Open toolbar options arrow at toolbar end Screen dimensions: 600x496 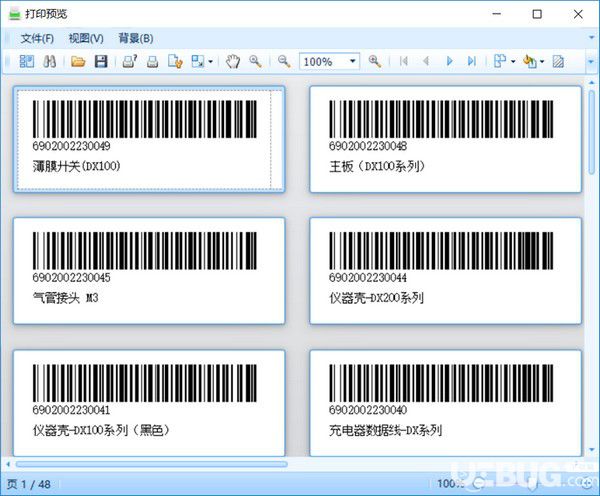(590, 61)
